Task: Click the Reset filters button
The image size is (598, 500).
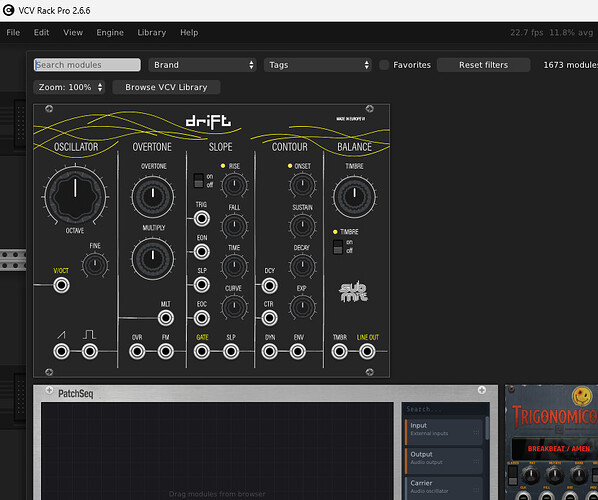Action: (483, 65)
